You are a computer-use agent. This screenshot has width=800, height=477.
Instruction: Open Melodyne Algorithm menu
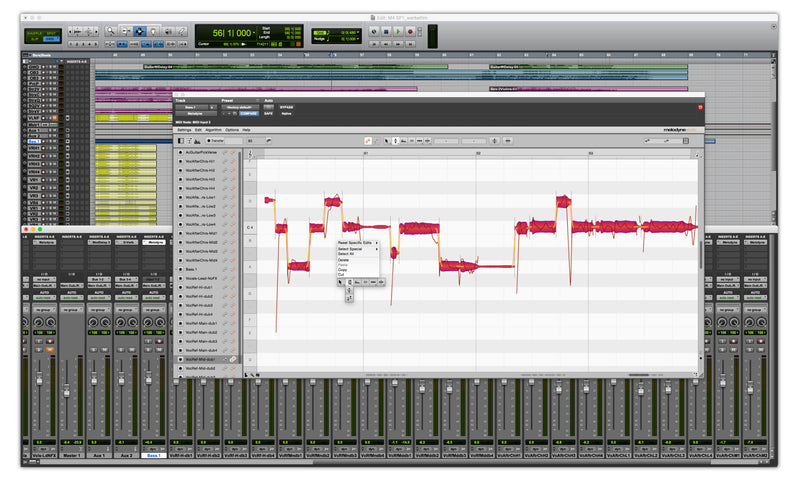[213, 130]
